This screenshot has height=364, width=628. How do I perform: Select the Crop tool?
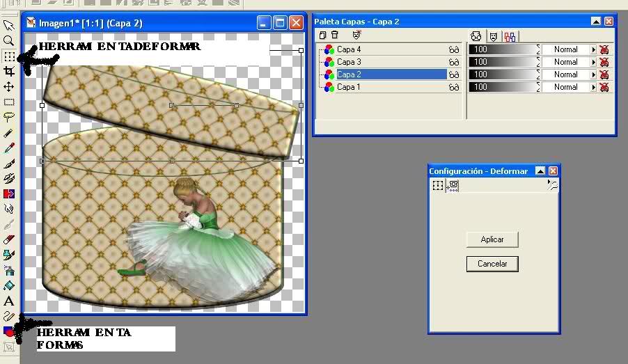pyautogui.click(x=9, y=71)
